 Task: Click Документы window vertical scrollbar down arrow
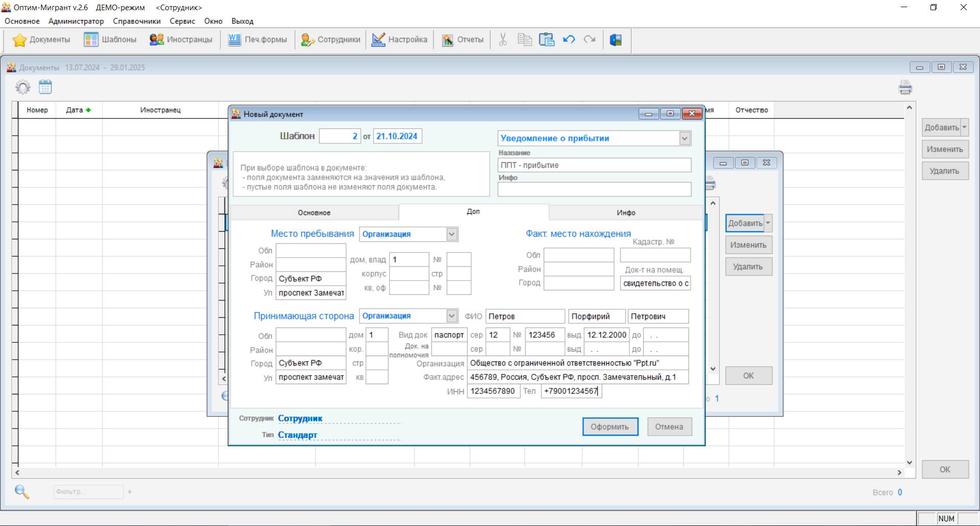click(909, 463)
